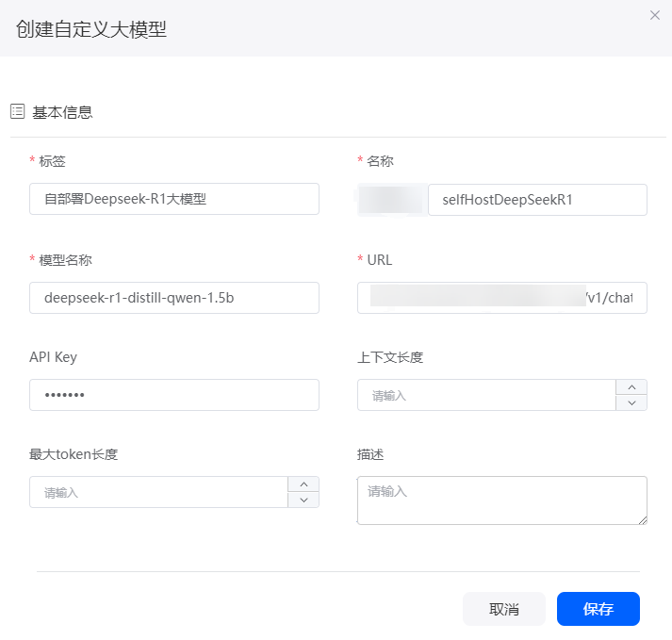This screenshot has width=672, height=640.
Task: Decrease 上下文长度 with down arrow
Action: tap(631, 403)
